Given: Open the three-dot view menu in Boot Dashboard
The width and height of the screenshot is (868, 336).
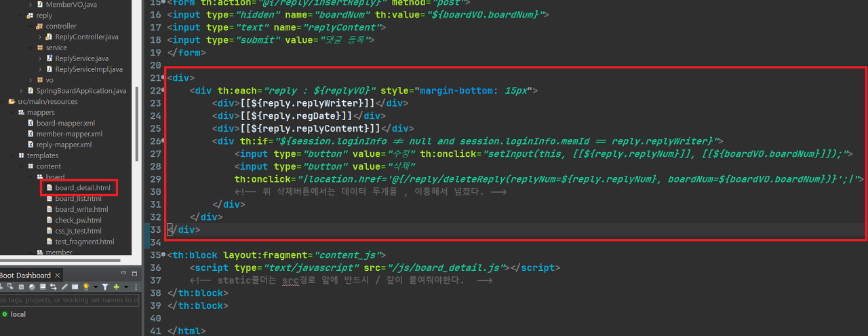Looking at the screenshot, I should pos(136,287).
